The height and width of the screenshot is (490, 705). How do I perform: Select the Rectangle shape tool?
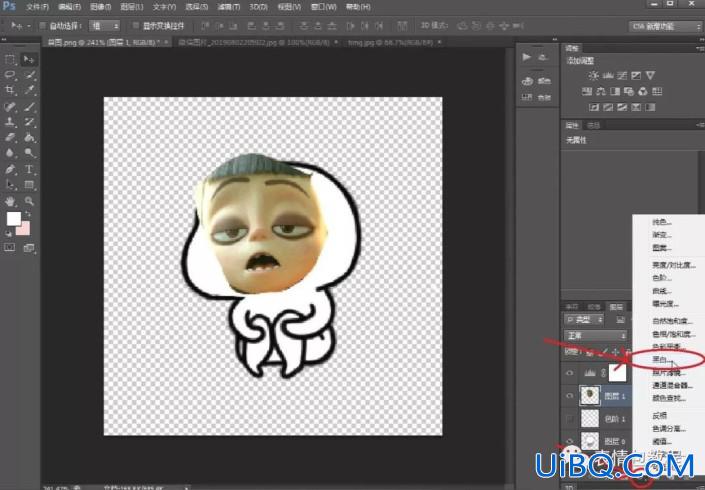[29, 185]
